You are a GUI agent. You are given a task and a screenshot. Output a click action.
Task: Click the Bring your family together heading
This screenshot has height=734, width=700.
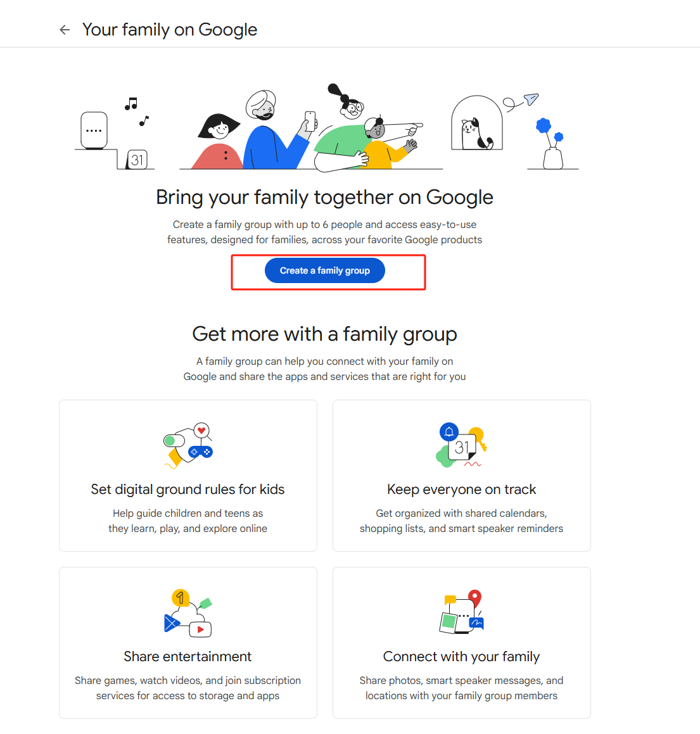pyautogui.click(x=324, y=197)
